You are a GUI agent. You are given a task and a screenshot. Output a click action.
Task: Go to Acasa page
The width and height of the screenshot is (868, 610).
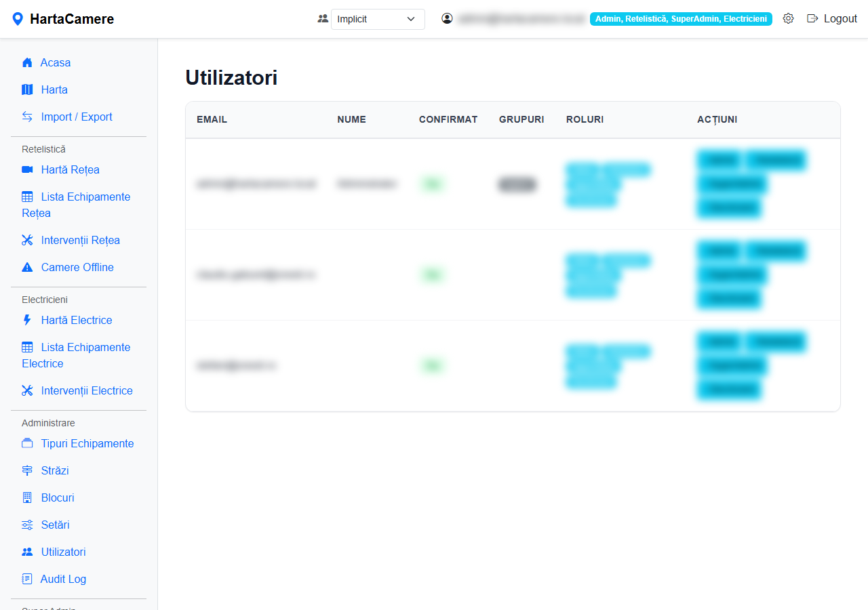coord(56,62)
